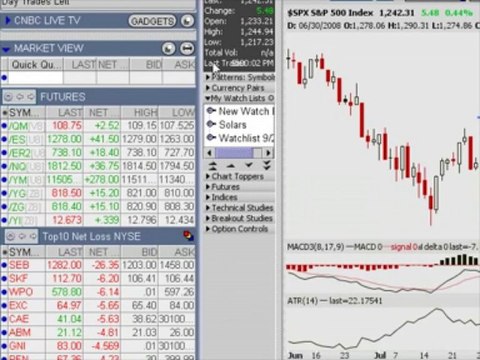Select SEB in Net Loss list
The image size is (480, 360).
pyautogui.click(x=19, y=265)
